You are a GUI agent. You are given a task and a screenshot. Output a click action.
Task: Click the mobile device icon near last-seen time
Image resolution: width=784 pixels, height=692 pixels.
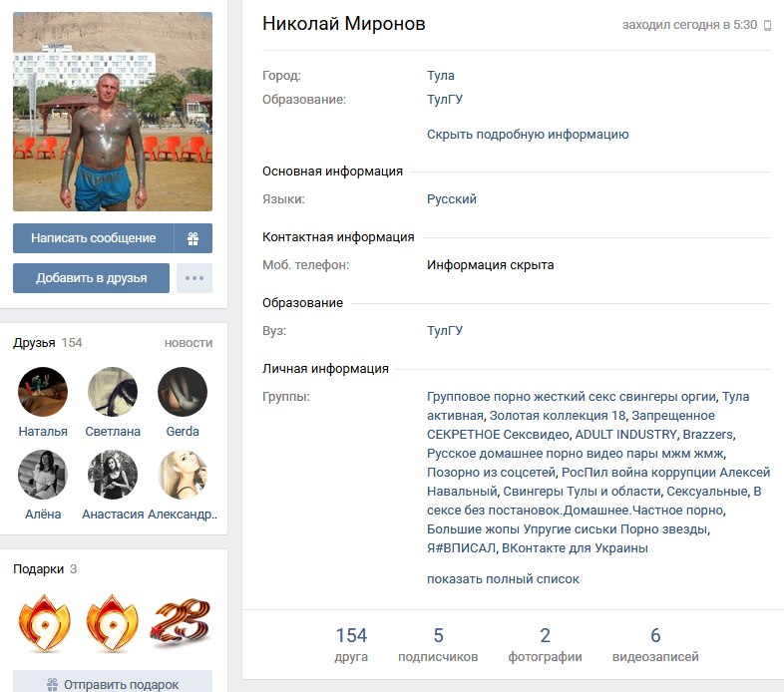(x=767, y=25)
